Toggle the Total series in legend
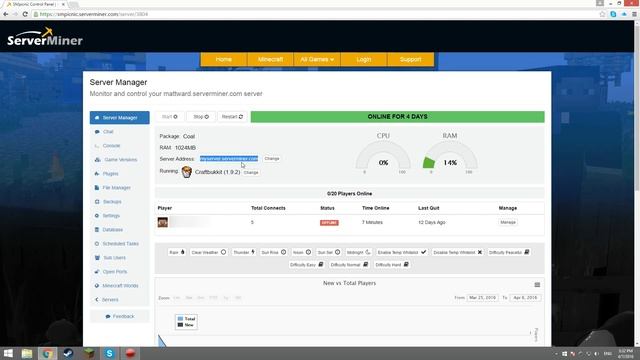The width and height of the screenshot is (640, 360). pyautogui.click(x=187, y=319)
